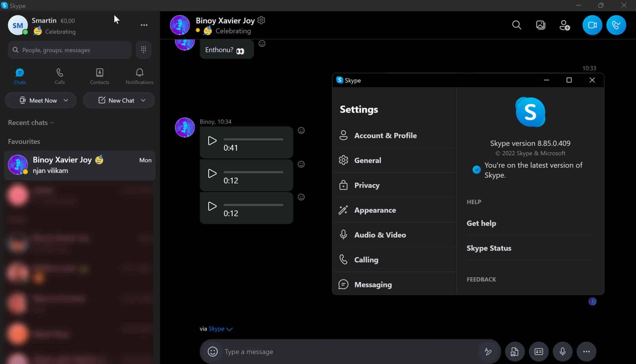Click the €0,00 Skype credit
This screenshot has width=636, height=364.
click(68, 21)
